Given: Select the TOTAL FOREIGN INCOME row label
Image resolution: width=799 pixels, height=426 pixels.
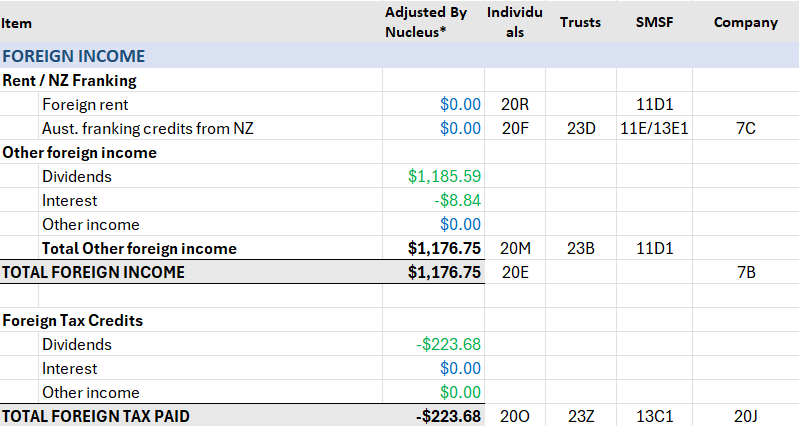Looking at the screenshot, I should click(93, 272).
